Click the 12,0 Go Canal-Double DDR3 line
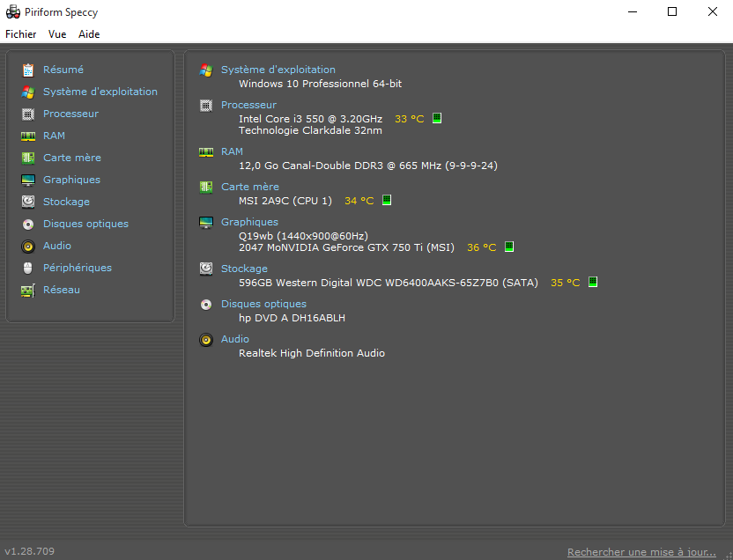733x560 pixels. click(x=368, y=166)
